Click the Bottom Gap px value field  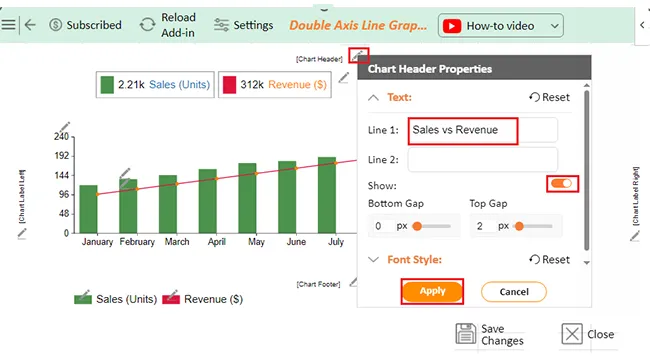(x=382, y=226)
